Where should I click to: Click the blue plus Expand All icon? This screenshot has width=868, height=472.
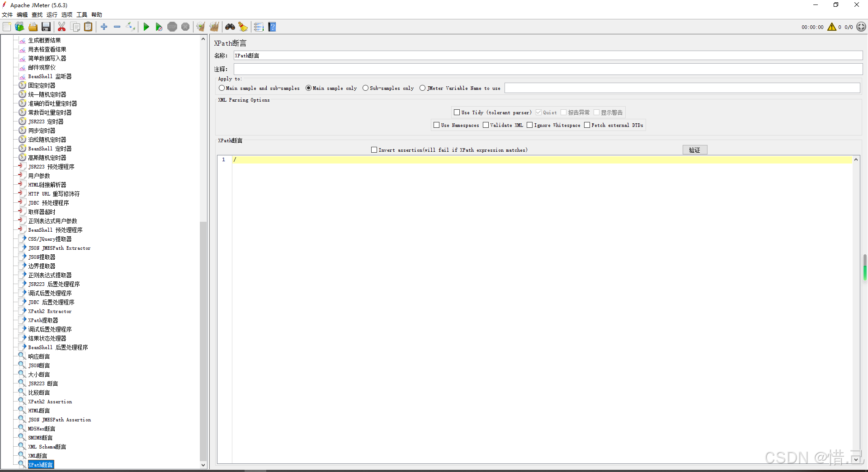[104, 27]
